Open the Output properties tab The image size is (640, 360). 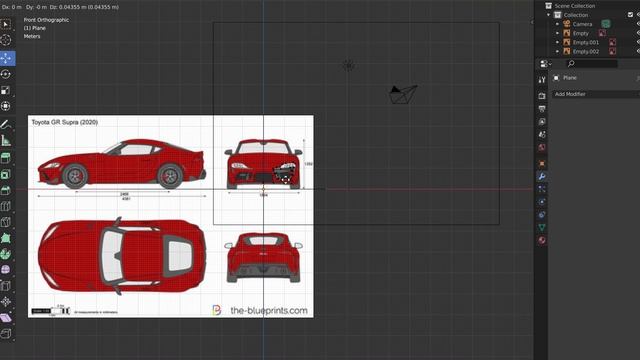tap(542, 109)
